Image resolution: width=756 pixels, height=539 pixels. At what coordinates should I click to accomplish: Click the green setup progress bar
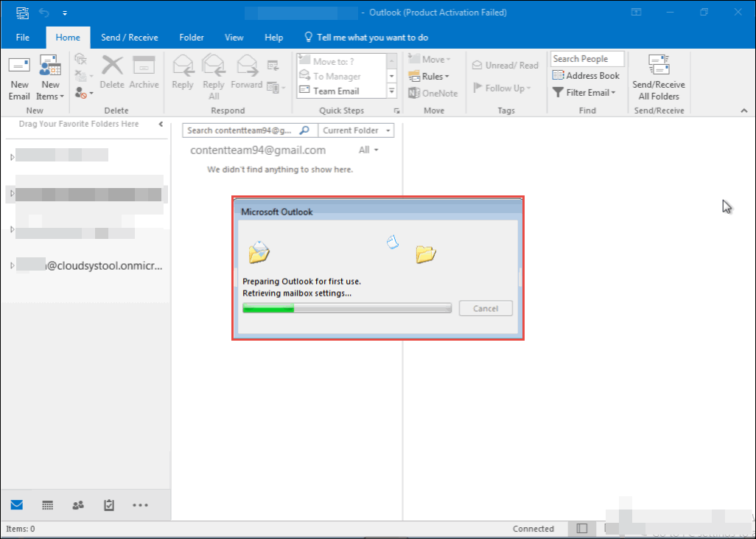coord(346,308)
